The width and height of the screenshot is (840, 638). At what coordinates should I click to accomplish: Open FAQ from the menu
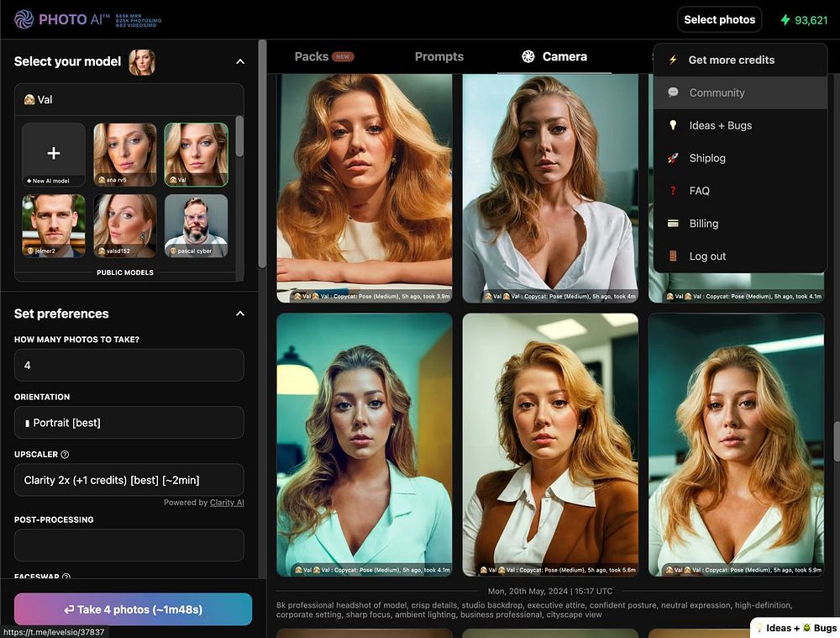click(740, 191)
